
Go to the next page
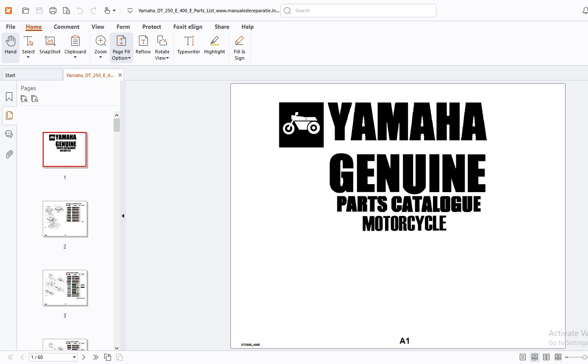83,357
